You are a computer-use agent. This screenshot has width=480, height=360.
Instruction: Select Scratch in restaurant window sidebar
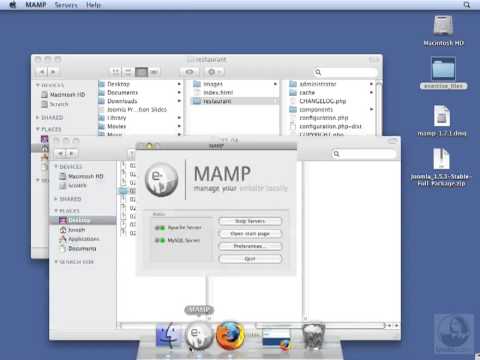(x=55, y=104)
